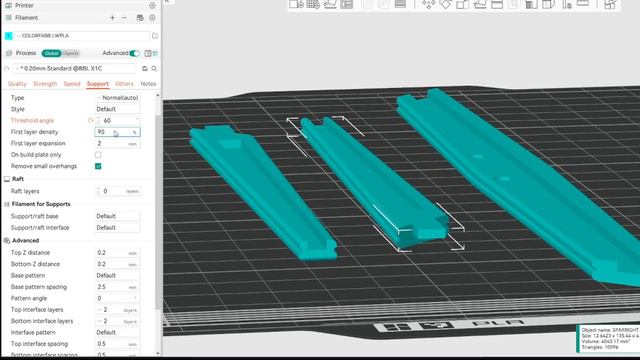Open the support Style dropdown
The height and width of the screenshot is (360, 640).
[x=118, y=109]
